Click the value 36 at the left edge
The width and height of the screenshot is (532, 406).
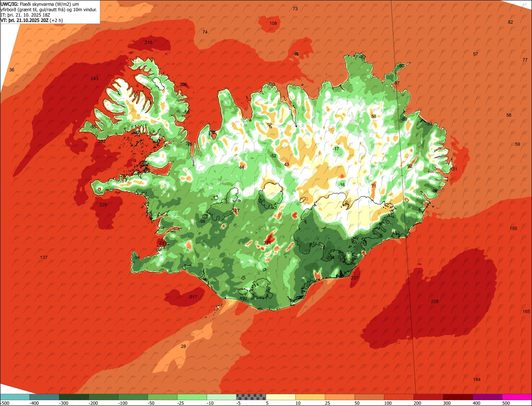coord(12,70)
